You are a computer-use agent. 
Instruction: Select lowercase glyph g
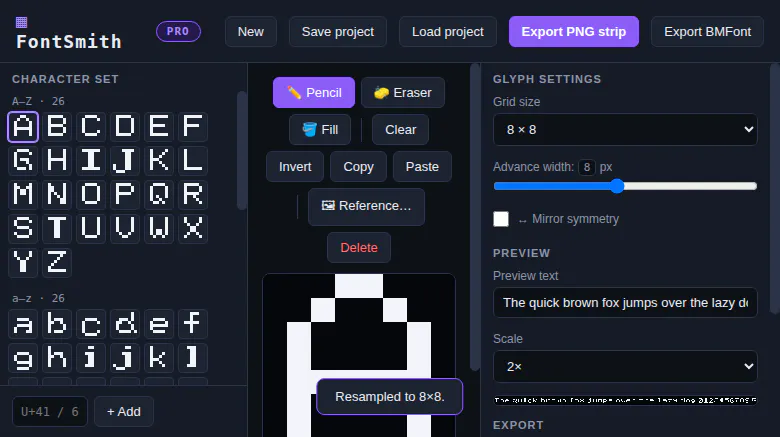[23, 357]
